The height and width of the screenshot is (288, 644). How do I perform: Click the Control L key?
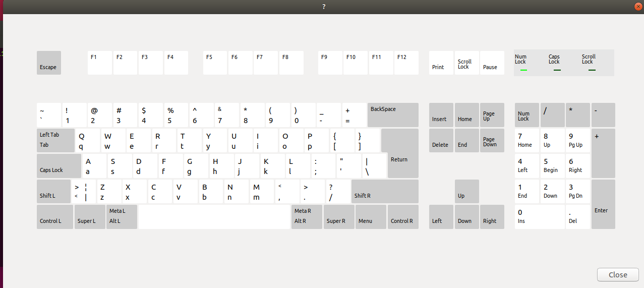pos(55,217)
